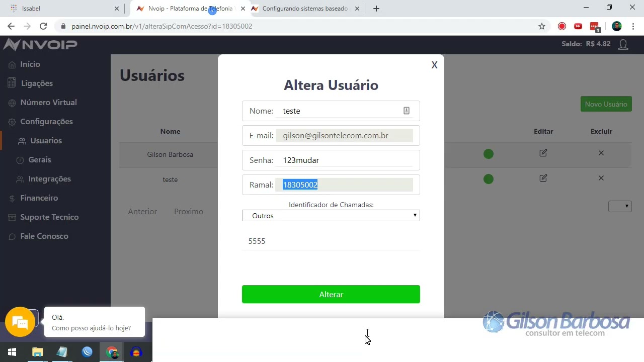Open the Chrome profile avatar
This screenshot has width=644, height=362.
click(x=617, y=26)
